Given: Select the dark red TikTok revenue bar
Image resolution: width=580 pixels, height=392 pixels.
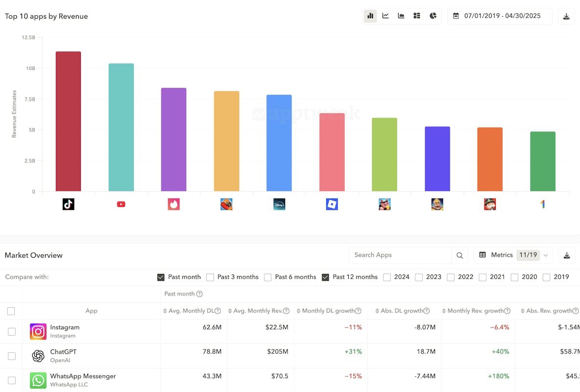Looking at the screenshot, I should point(69,122).
